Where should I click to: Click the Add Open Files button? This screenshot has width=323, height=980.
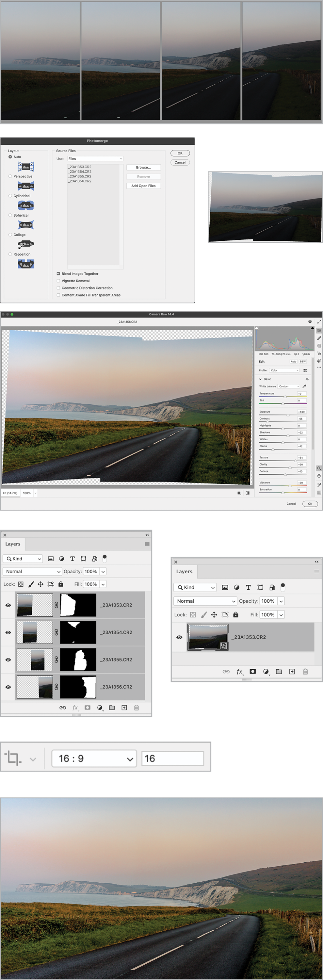coord(143,186)
